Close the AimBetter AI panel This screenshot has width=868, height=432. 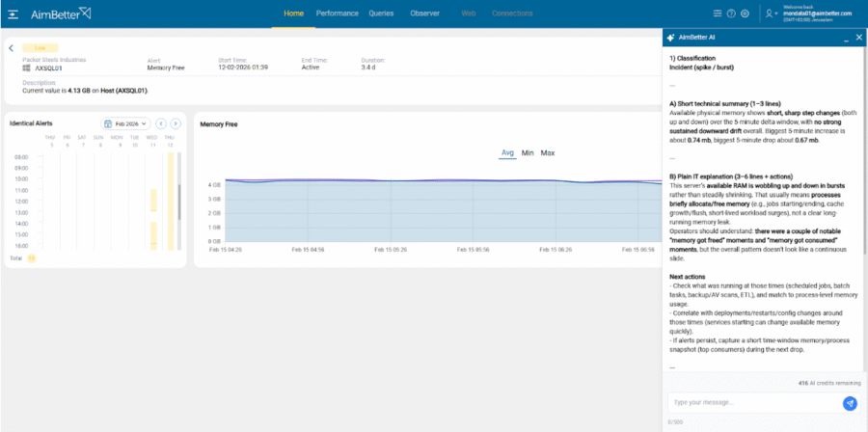pyautogui.click(x=858, y=38)
